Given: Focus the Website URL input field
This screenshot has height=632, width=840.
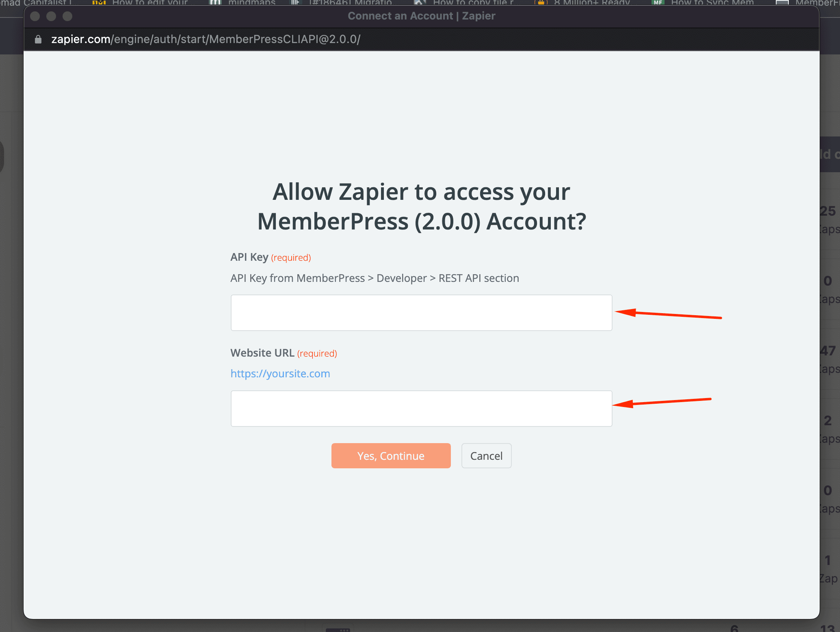Looking at the screenshot, I should 421,409.
